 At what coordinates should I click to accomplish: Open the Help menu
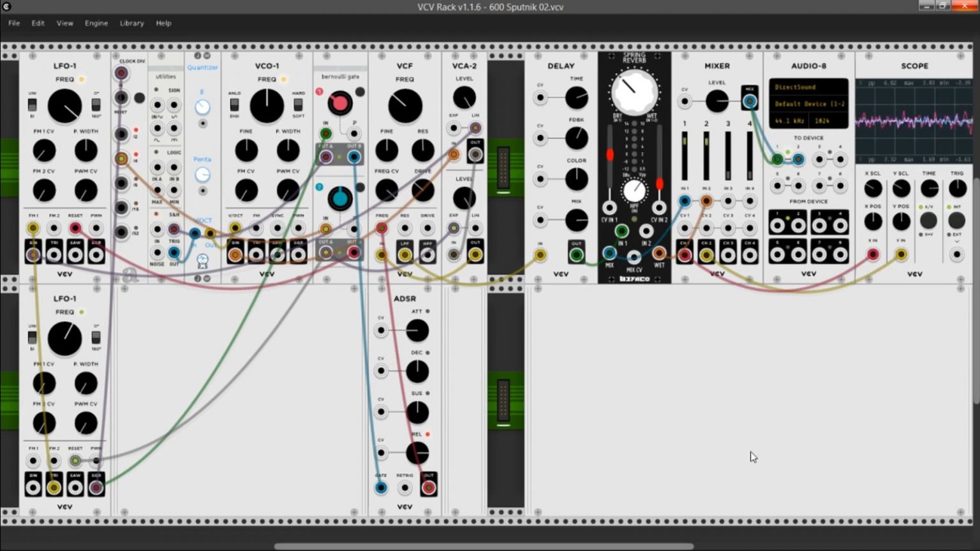pos(163,23)
